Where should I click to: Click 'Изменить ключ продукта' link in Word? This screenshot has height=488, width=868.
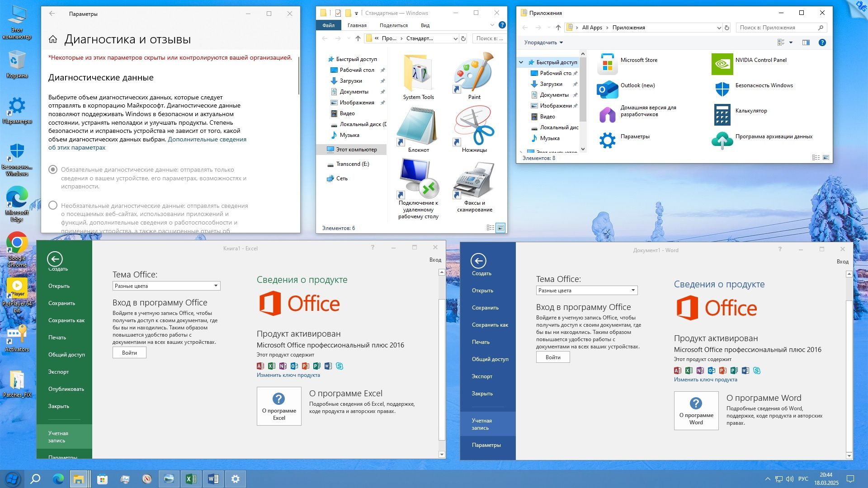click(705, 380)
